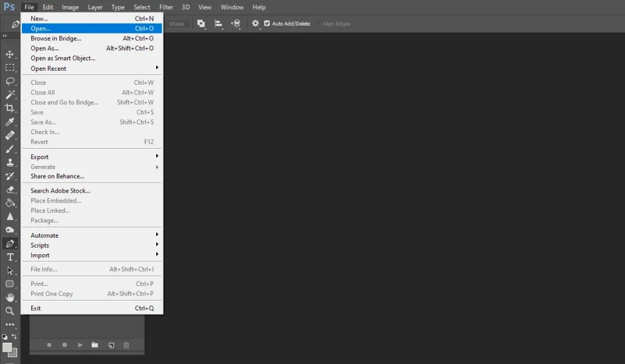Click the foreground color swatch
Viewport: 625px width, 364px height.
(x=7, y=348)
